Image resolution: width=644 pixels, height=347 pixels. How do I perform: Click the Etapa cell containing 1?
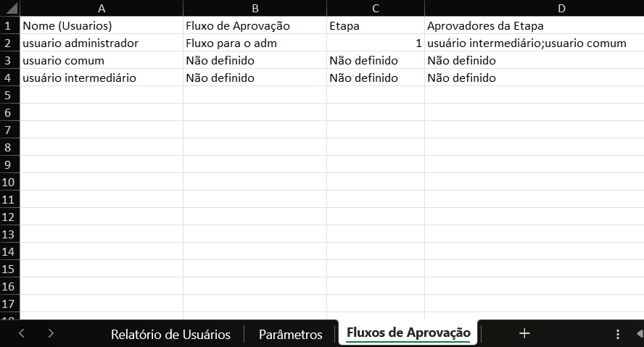tap(375, 43)
